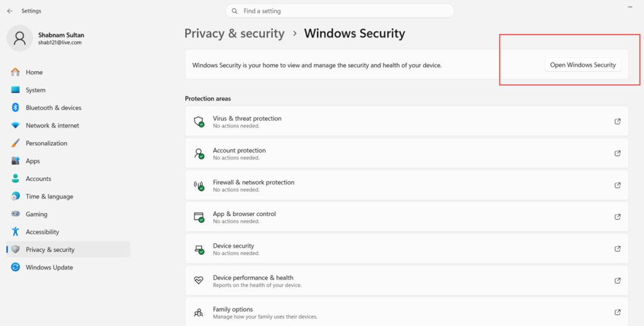The width and height of the screenshot is (644, 326).
Task: Select Personalization in sidebar
Action: click(68, 143)
